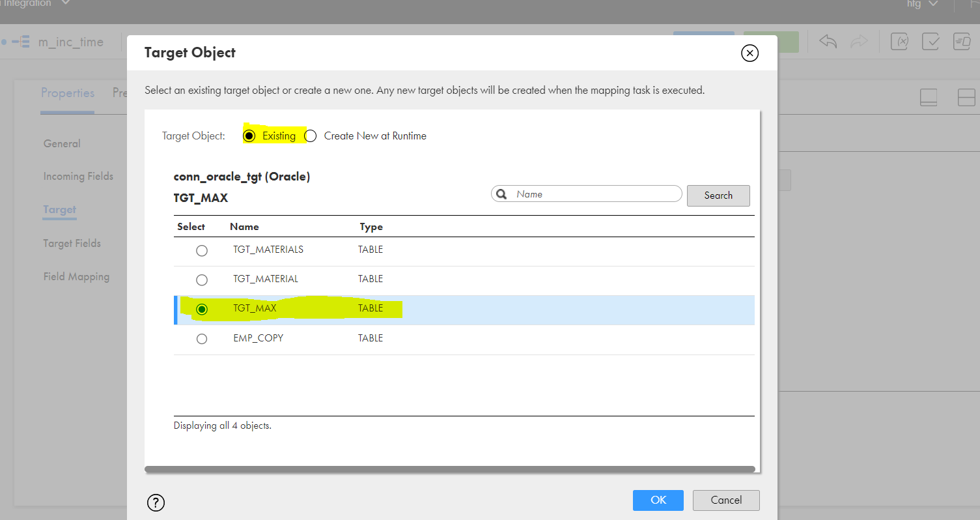Click the TGT_MATERIALS table name
Screen dimensions: 980x520
tap(268, 250)
